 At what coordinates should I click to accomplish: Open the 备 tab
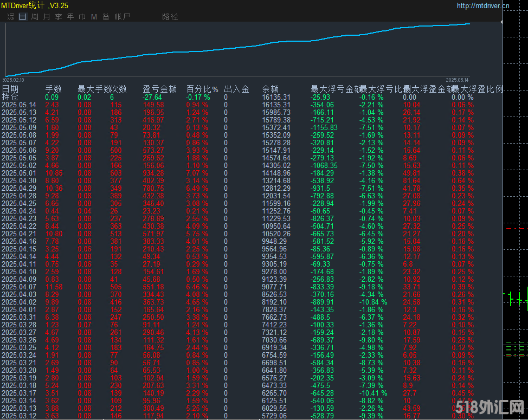coord(106,17)
